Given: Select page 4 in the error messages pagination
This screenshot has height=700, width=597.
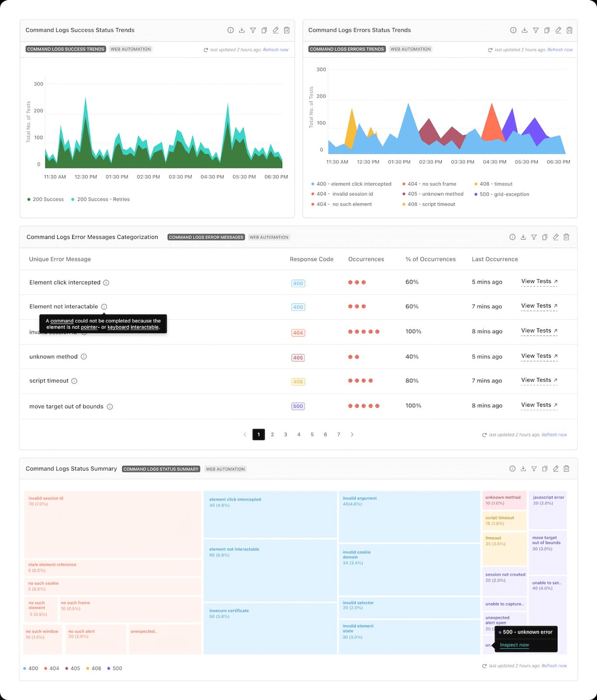Looking at the screenshot, I should (298, 434).
